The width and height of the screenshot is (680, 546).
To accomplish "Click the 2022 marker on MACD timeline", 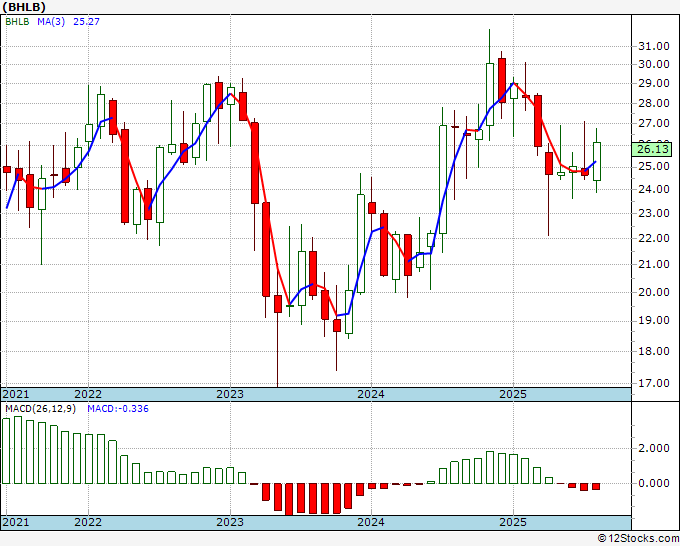I will pos(88,522).
